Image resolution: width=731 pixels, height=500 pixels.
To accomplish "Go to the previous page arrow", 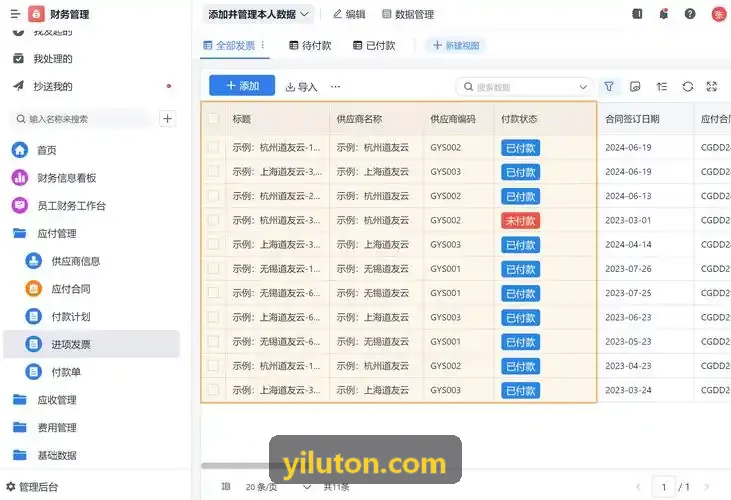I will coord(638,487).
